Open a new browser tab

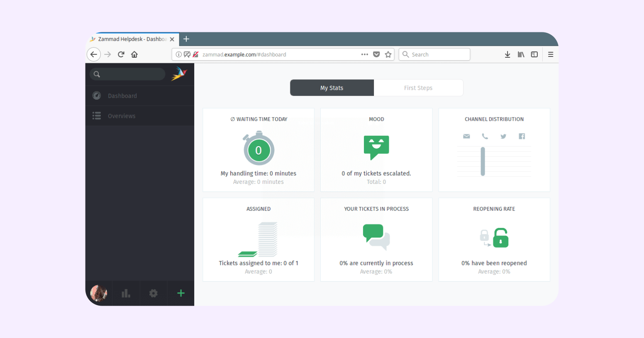click(x=186, y=39)
